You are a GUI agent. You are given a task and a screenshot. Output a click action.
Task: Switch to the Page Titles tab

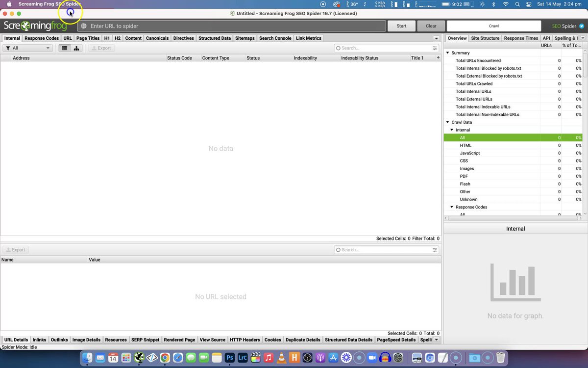(x=88, y=38)
